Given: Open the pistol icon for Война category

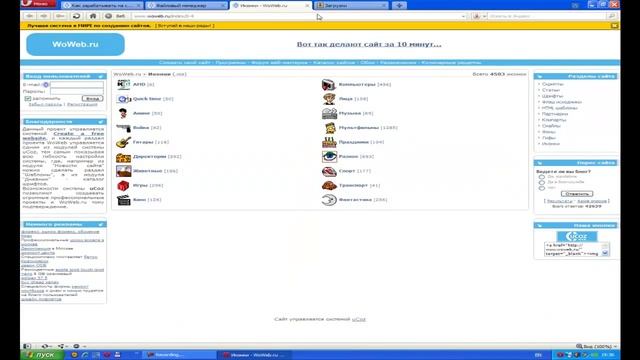Looking at the screenshot, I should pyautogui.click(x=123, y=128).
